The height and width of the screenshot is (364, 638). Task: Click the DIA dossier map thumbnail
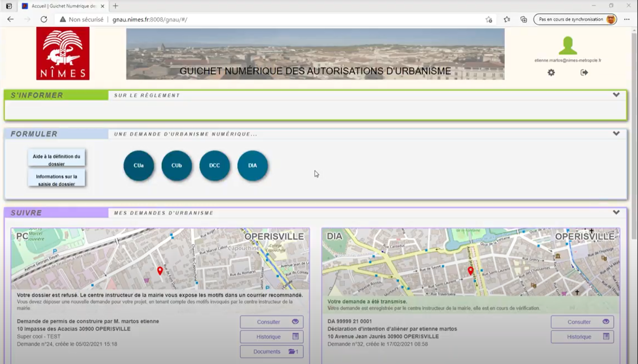click(470, 262)
